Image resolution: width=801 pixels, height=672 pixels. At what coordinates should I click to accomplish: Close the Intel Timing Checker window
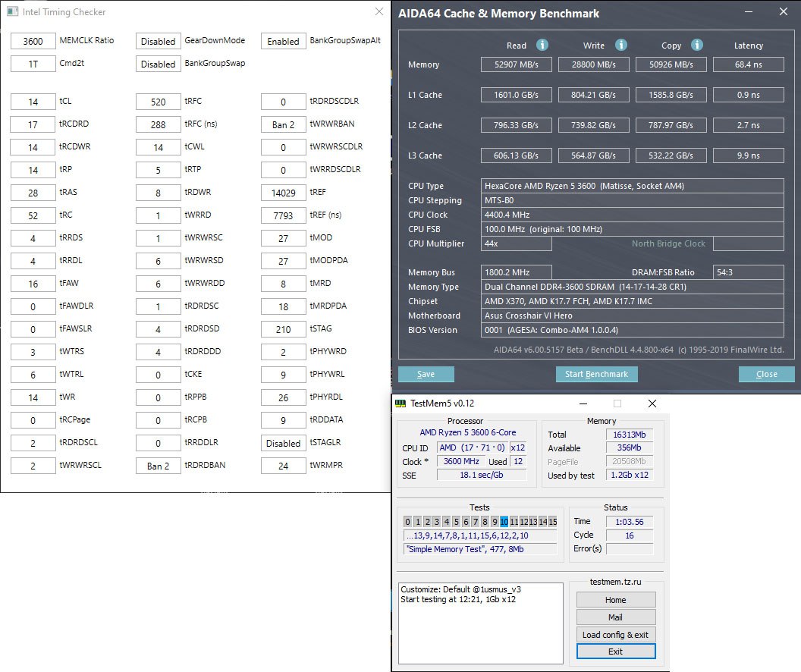tap(379, 11)
